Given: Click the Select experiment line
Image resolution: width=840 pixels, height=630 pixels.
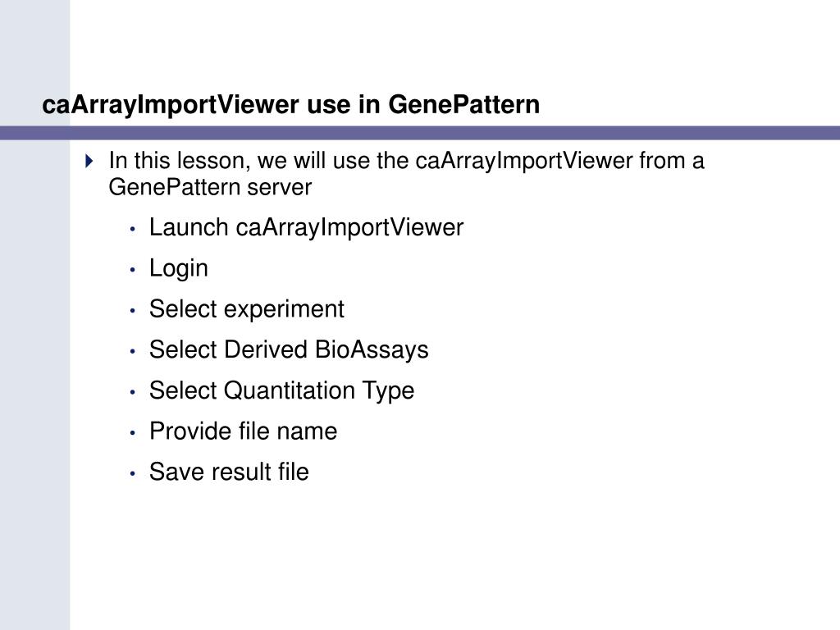Looking at the screenshot, I should (246, 309).
